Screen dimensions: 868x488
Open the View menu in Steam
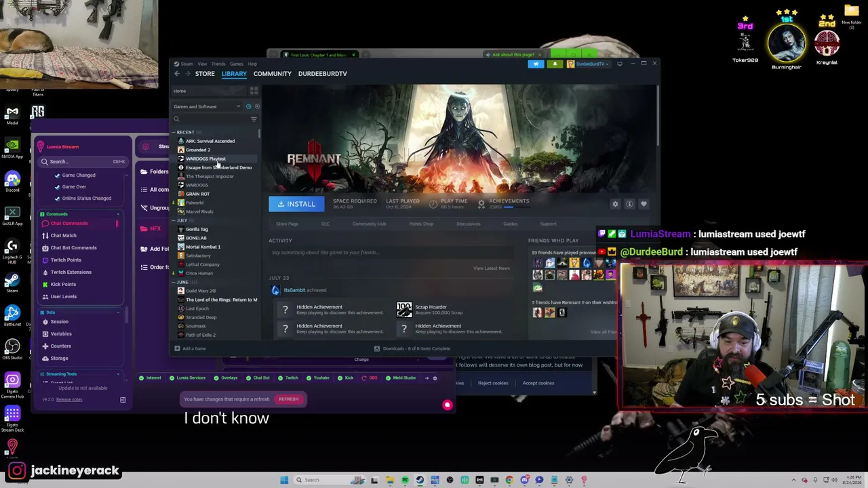point(202,64)
